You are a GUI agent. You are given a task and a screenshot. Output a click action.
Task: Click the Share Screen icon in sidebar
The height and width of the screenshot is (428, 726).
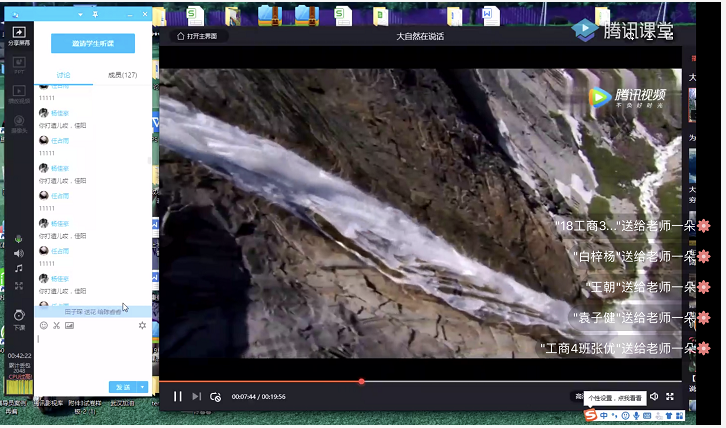pyautogui.click(x=18, y=37)
